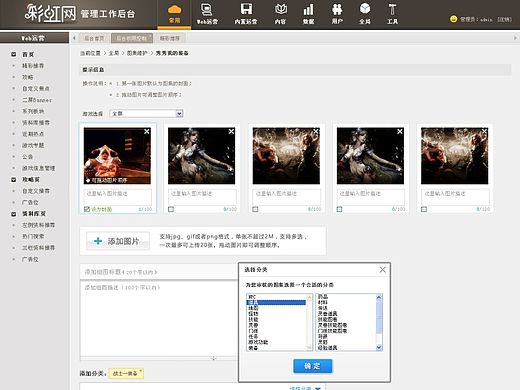Viewport: 520px width, 390px height.
Task: Open the 数据 bar chart icon
Action: click(308, 9)
